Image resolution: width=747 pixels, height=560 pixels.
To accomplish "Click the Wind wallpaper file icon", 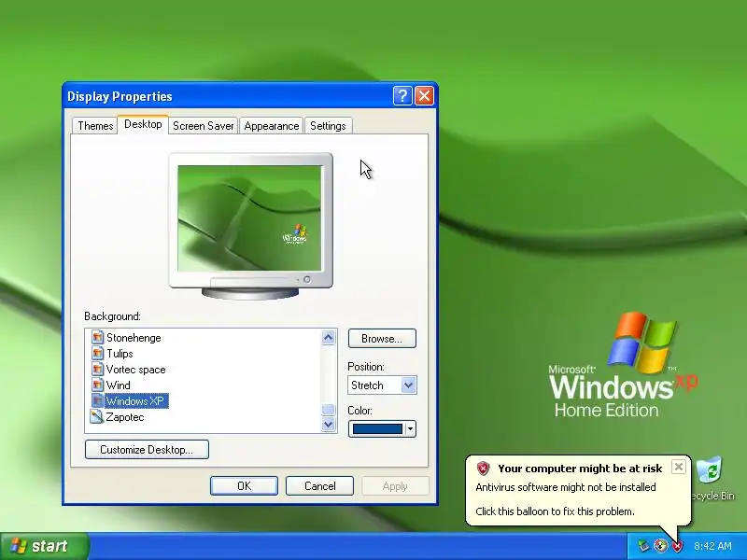I will pos(98,385).
